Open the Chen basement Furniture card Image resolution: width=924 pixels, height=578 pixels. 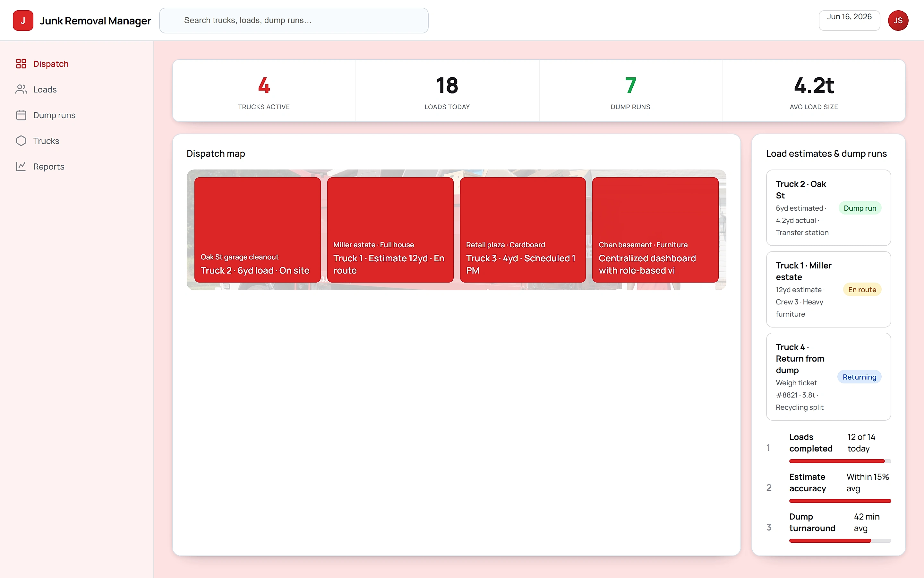[x=655, y=230]
